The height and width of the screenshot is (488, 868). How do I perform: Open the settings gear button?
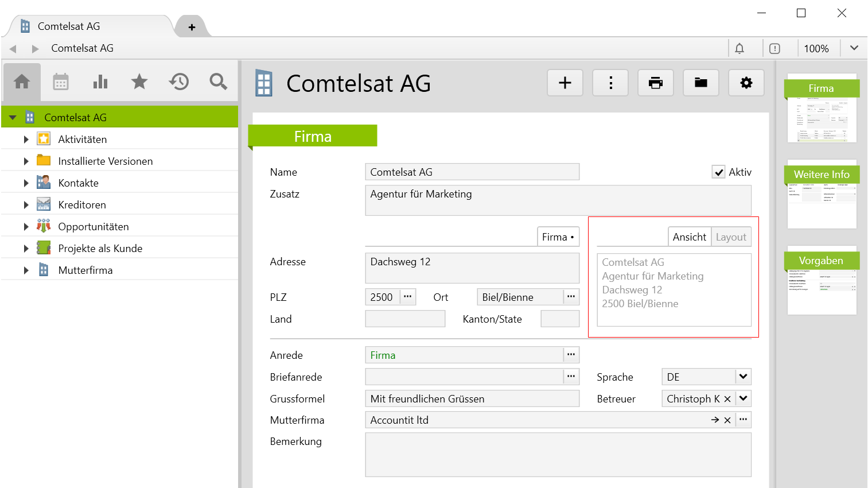point(746,83)
